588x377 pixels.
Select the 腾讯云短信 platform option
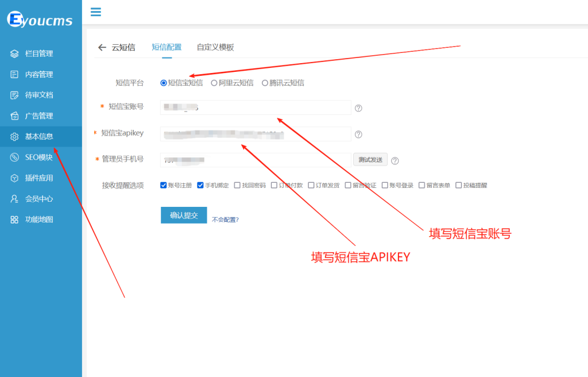click(264, 82)
